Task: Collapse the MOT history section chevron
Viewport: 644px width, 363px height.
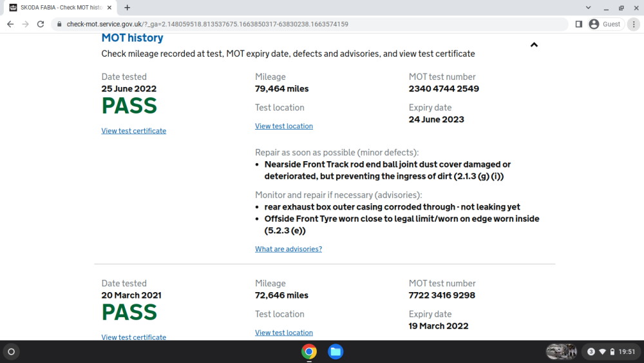Action: click(x=534, y=44)
